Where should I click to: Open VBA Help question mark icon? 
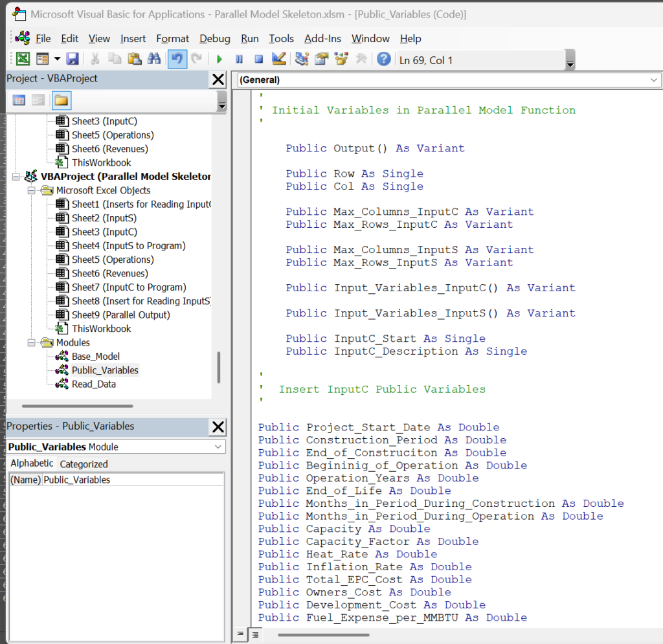coord(383,59)
